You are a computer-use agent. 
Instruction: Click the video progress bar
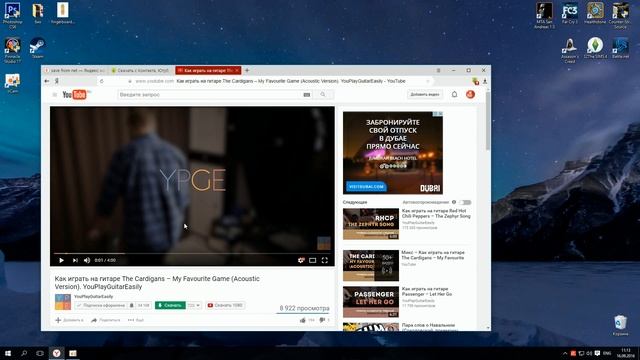tap(192, 253)
